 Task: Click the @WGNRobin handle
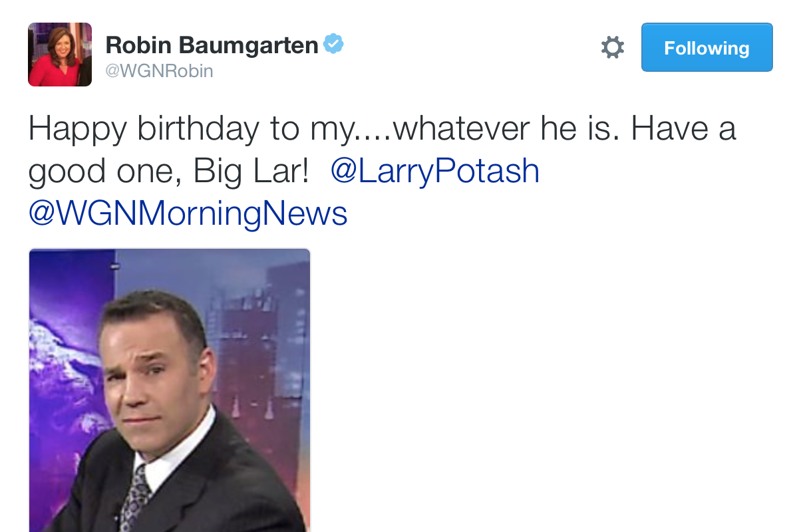tap(159, 70)
